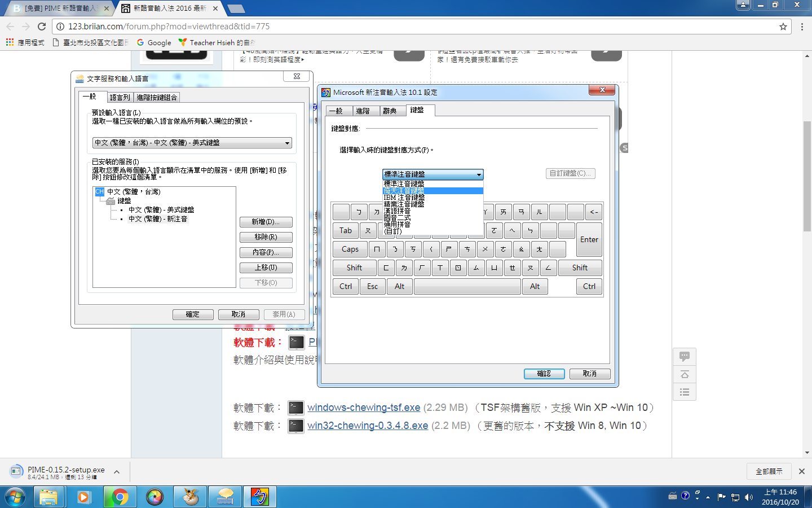Click the page's vertical scrollbar
812x508 pixels.
(807, 176)
